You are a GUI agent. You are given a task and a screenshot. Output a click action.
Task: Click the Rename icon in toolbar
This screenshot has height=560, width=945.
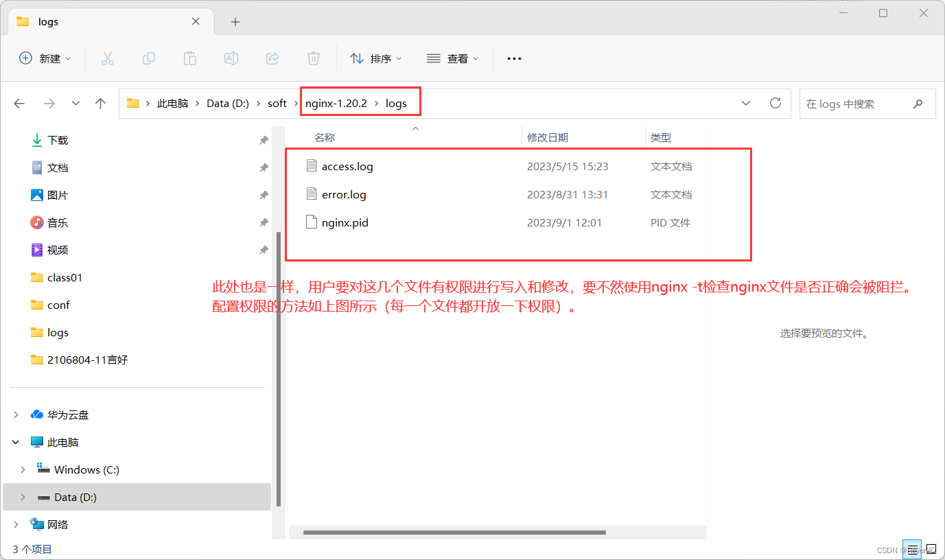pyautogui.click(x=231, y=58)
